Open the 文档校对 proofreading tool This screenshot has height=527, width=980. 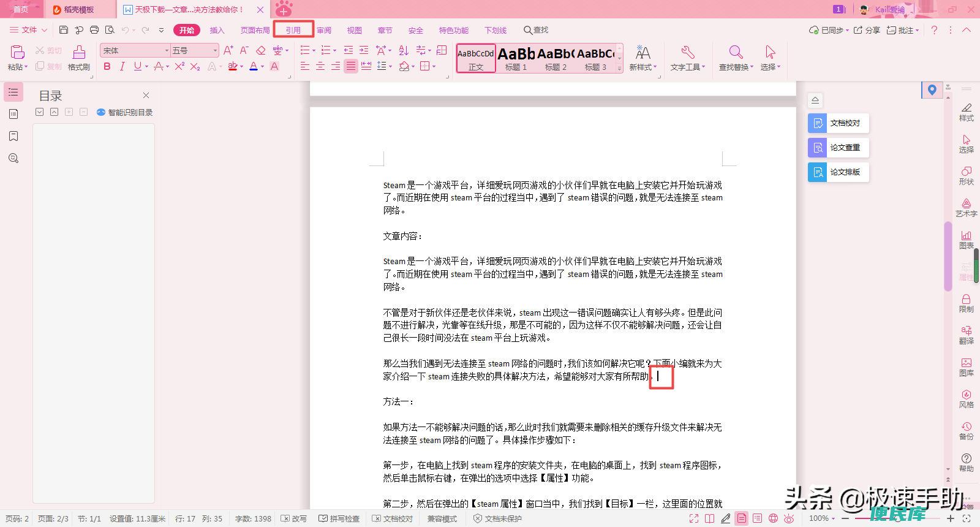click(838, 123)
